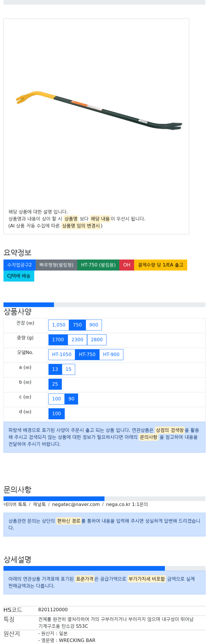
Task: Click the selected 750 length button
Action: click(x=77, y=325)
